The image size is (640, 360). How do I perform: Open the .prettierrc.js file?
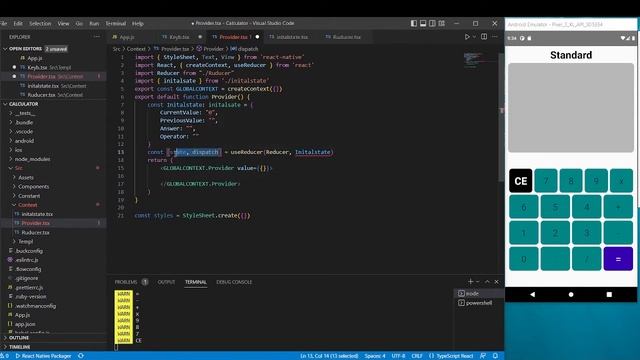pyautogui.click(x=29, y=287)
